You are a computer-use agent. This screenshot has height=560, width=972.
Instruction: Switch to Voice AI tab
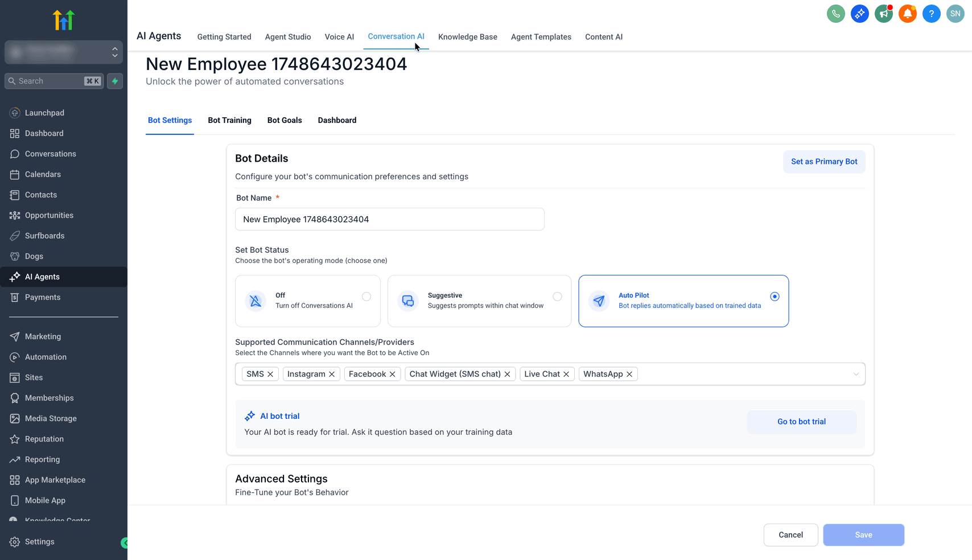339,37
